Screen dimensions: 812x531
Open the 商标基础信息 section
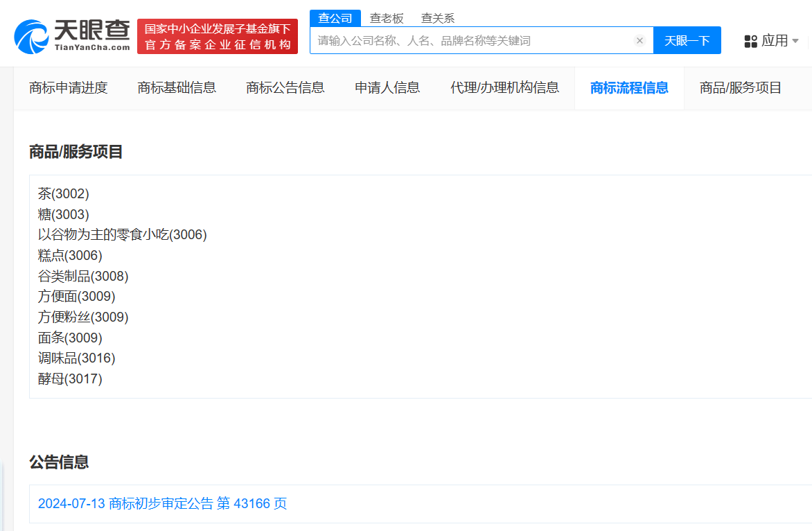(177, 88)
